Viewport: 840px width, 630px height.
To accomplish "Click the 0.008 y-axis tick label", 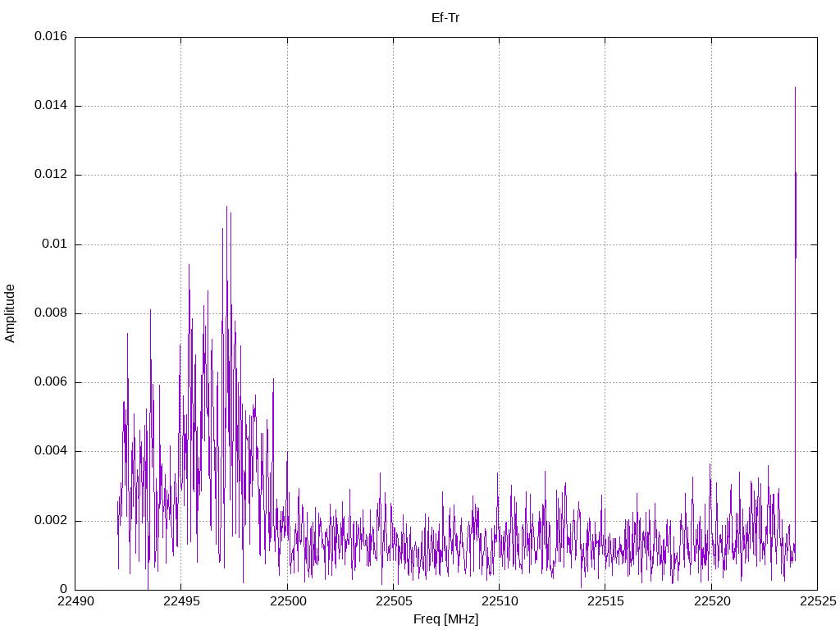I will (50, 313).
